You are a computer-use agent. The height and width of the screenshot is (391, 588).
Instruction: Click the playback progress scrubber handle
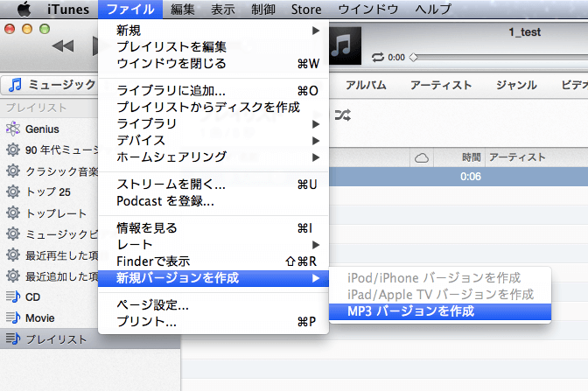[x=413, y=58]
